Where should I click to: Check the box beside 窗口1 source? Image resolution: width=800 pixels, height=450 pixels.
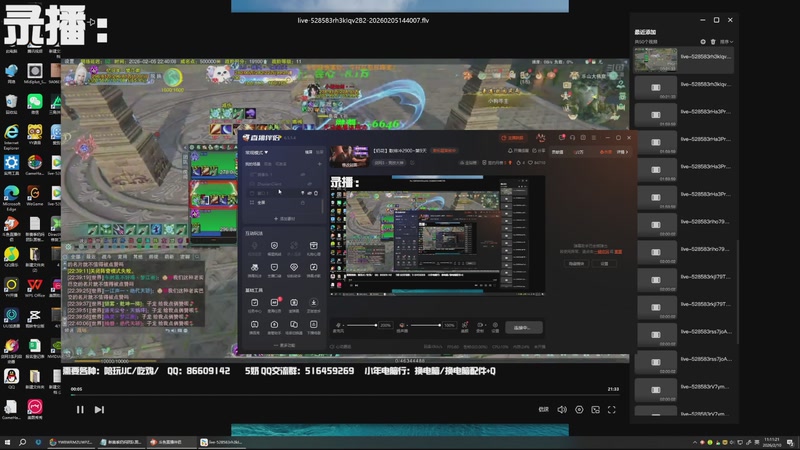click(x=252, y=193)
